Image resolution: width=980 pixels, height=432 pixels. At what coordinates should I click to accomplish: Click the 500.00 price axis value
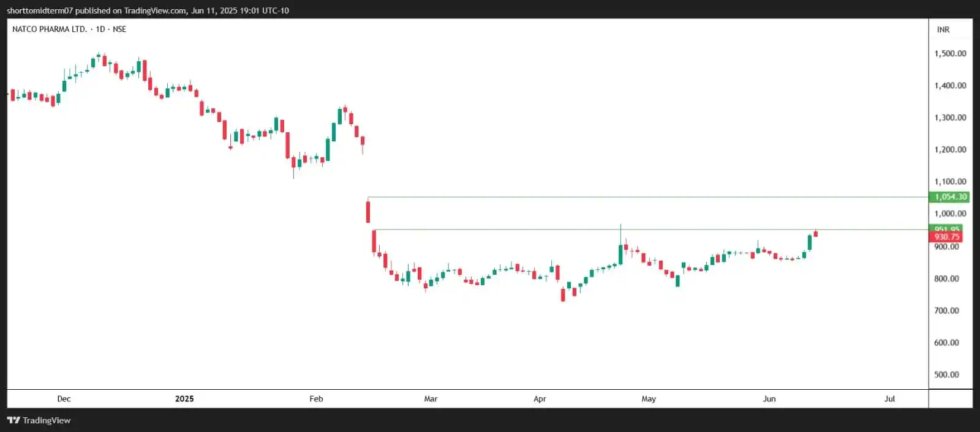[946, 374]
